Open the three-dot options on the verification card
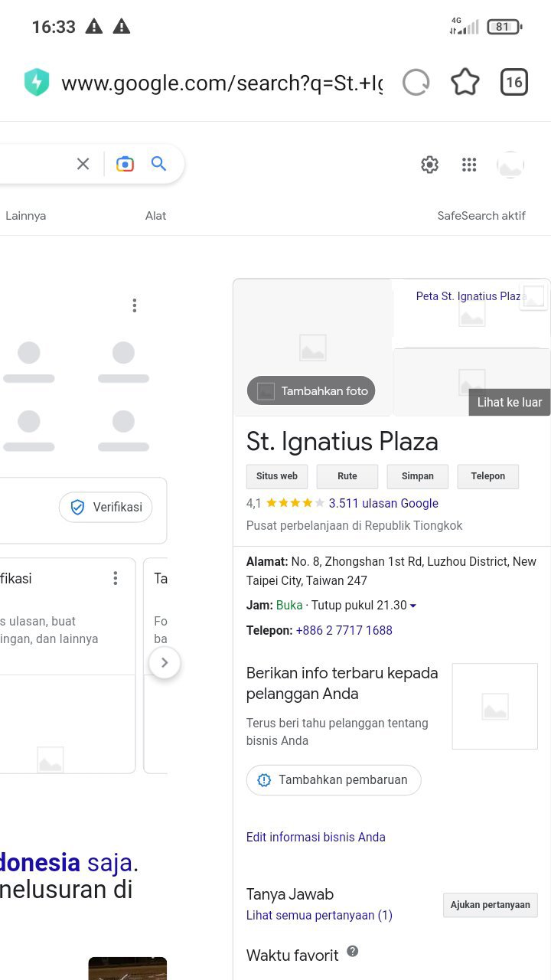Viewport: 551px width, 980px height. point(116,578)
